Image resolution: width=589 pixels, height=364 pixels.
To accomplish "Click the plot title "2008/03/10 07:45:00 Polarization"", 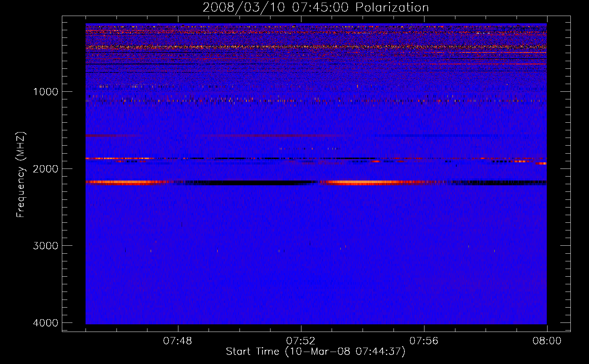I will pos(316,7).
